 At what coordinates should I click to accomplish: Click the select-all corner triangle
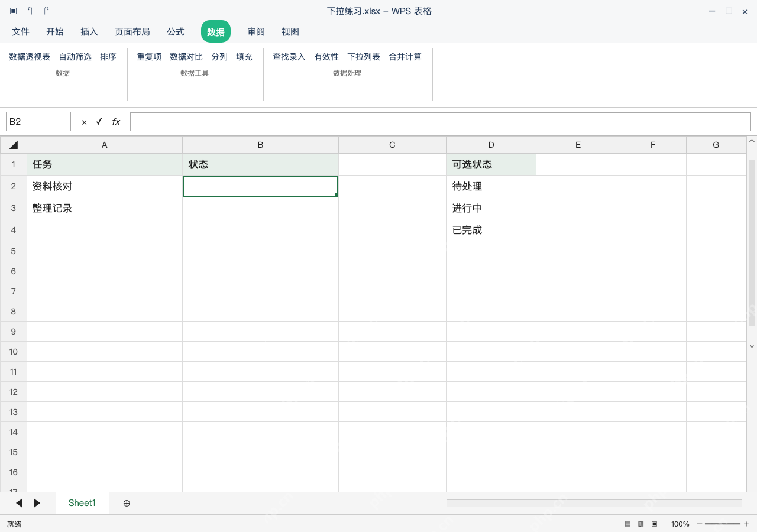(14, 145)
